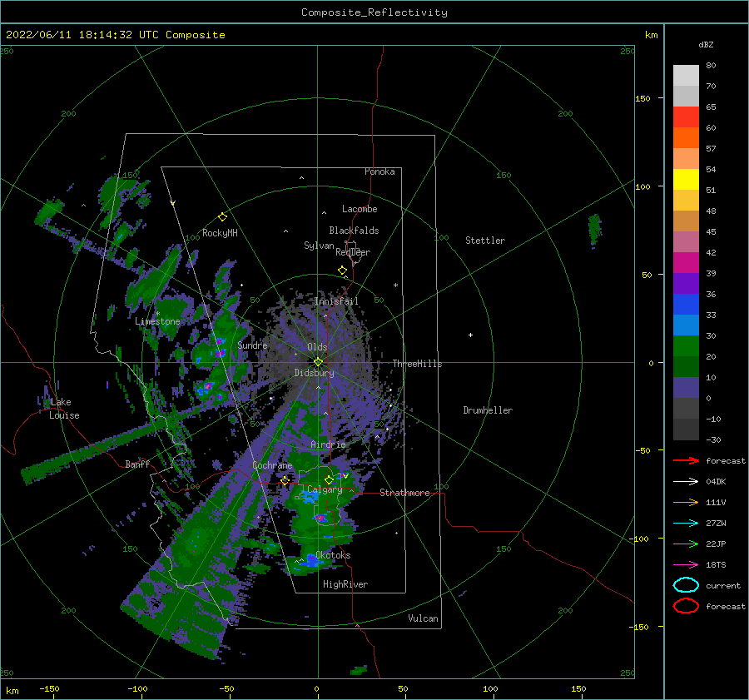Click the red 'forecast' ellipse icon
This screenshot has width=749, height=700.
tap(686, 606)
